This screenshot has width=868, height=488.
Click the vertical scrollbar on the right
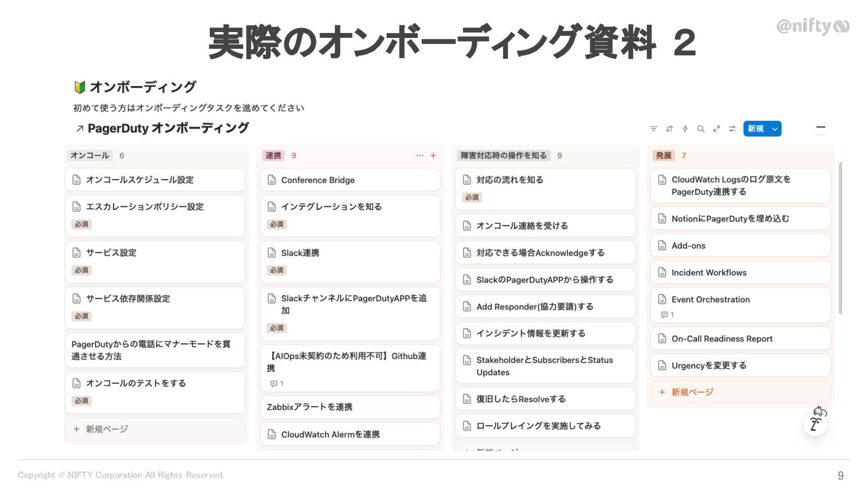coord(840,237)
